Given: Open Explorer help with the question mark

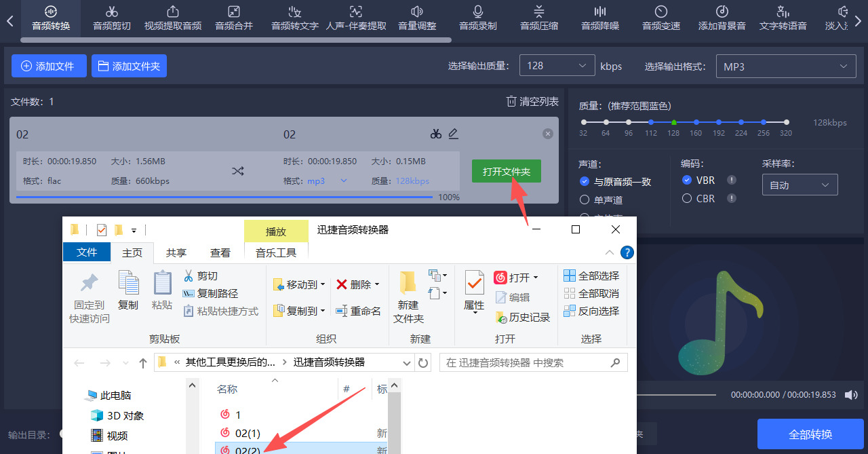Looking at the screenshot, I should click(x=627, y=252).
